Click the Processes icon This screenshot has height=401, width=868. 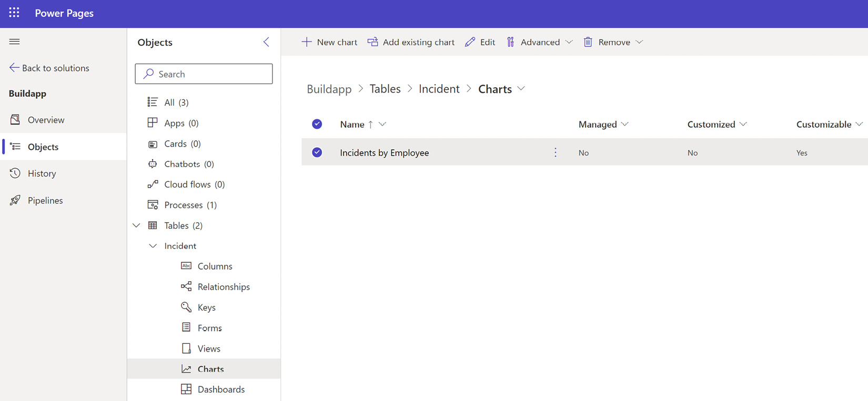(153, 204)
